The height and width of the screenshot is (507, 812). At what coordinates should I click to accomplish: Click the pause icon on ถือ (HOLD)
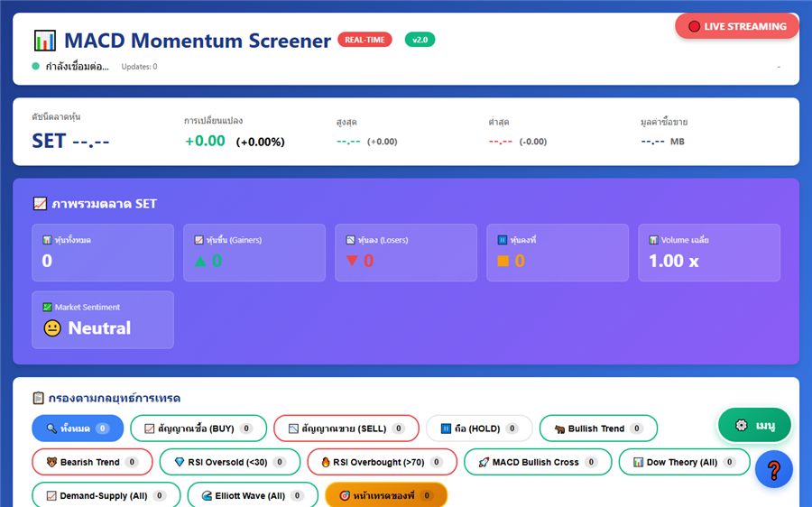tap(446, 429)
